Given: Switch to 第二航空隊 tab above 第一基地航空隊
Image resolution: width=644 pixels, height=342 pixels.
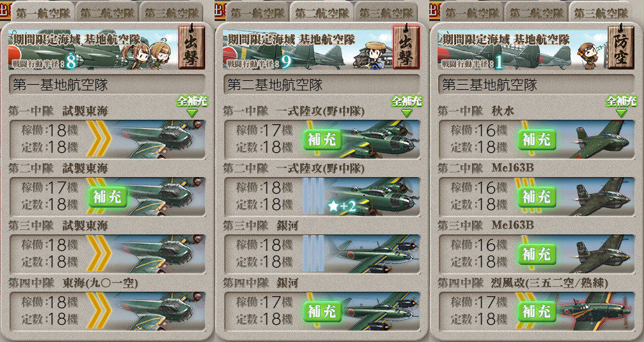Looking at the screenshot, I should pyautogui.click(x=107, y=12).
